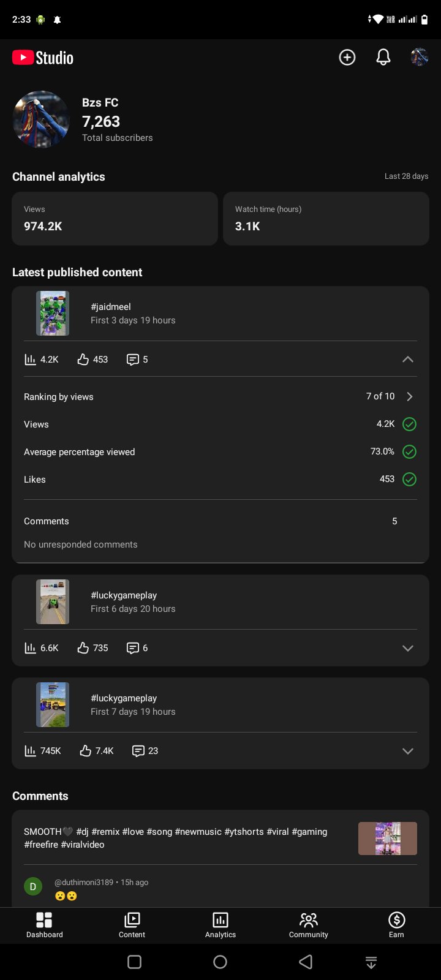Tap green checkmark beside Views 4.2K

[x=409, y=424]
